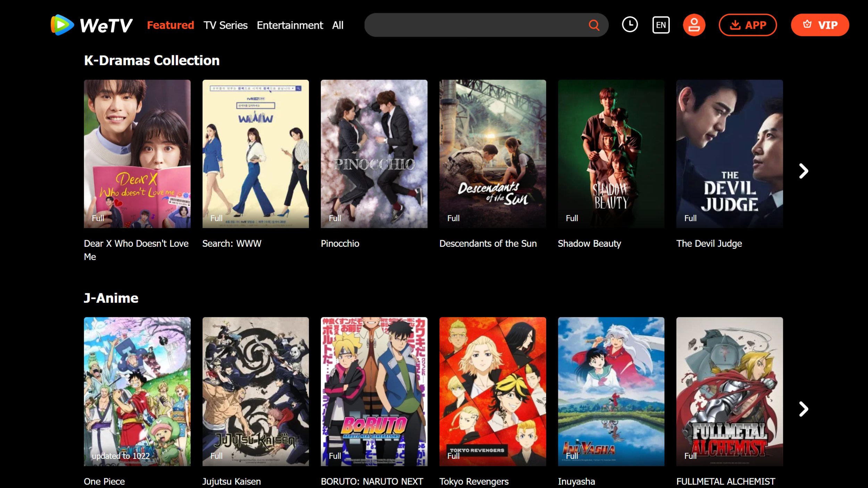
Task: Select the Entertainment tab
Action: [290, 25]
